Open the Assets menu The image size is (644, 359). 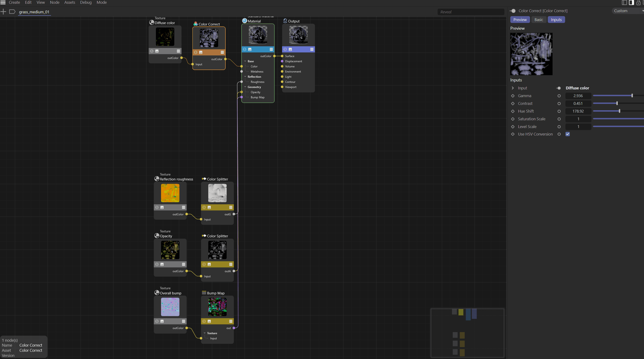click(x=70, y=3)
